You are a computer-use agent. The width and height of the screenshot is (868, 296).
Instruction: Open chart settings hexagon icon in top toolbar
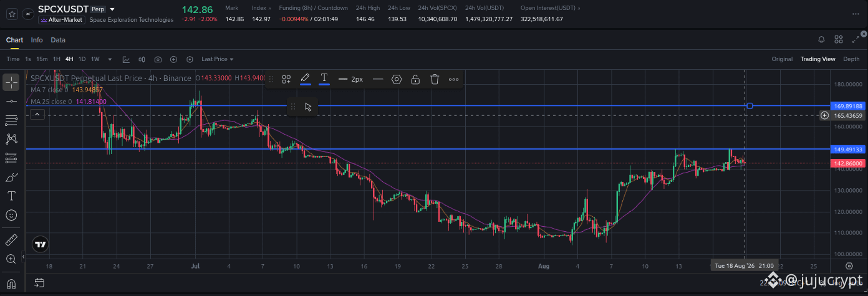coord(190,59)
